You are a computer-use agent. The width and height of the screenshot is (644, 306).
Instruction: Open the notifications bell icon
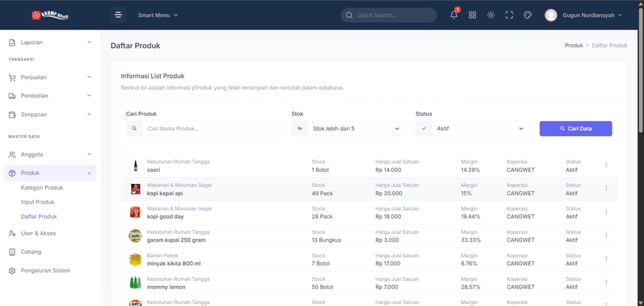coord(454,15)
